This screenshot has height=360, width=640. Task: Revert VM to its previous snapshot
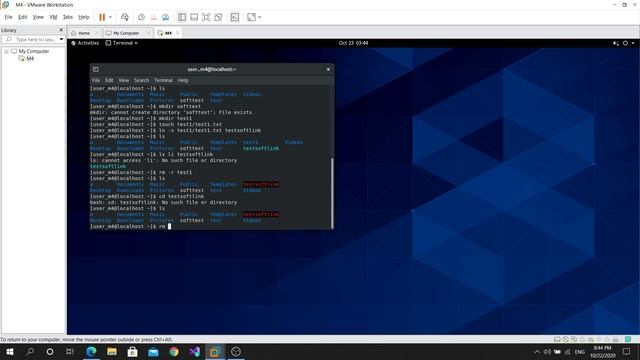coord(153,17)
